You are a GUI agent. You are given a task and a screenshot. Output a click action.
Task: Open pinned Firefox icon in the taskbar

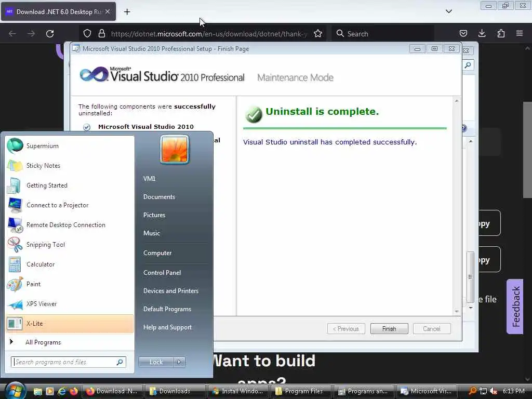[74, 391]
